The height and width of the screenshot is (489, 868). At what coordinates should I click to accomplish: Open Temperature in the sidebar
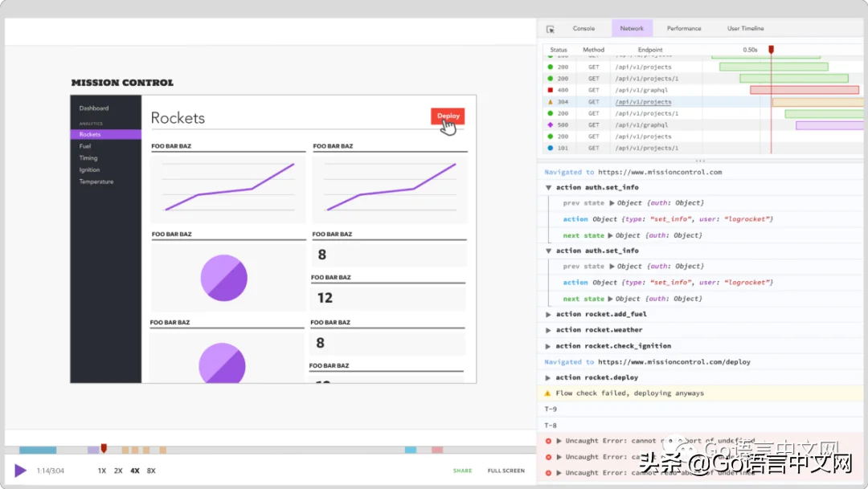point(96,181)
